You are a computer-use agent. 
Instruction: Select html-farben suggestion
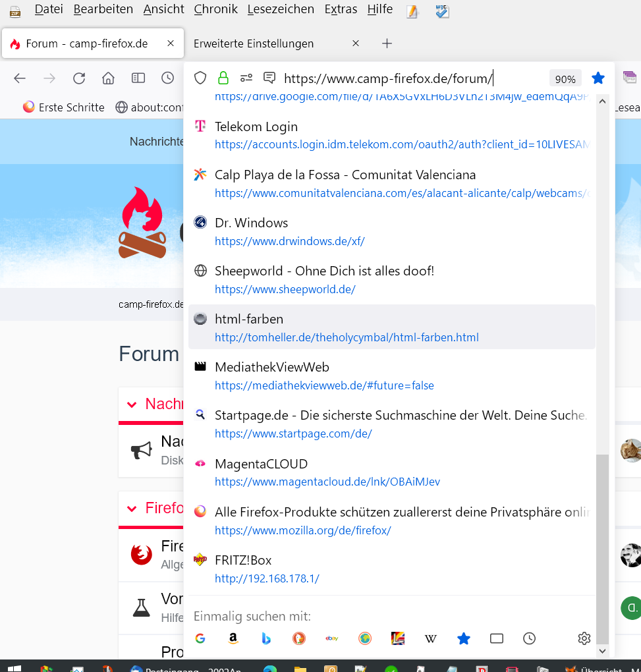[x=392, y=327]
